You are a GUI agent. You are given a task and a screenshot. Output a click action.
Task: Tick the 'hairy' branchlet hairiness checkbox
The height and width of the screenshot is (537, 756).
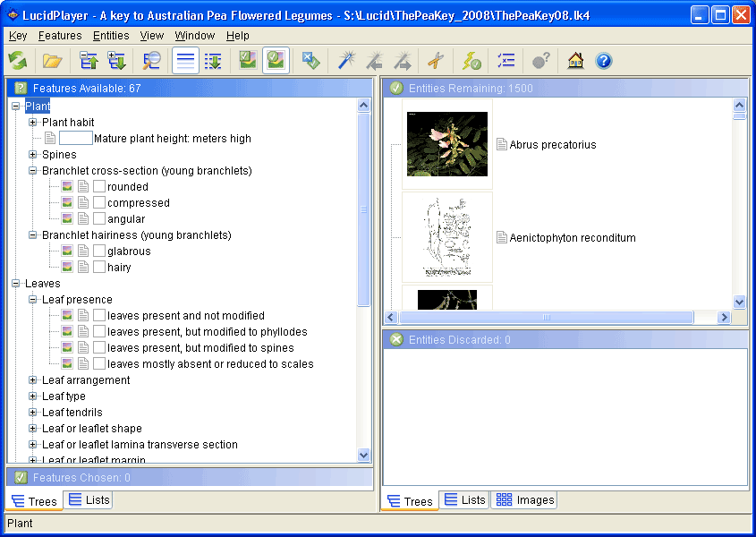[x=99, y=268]
